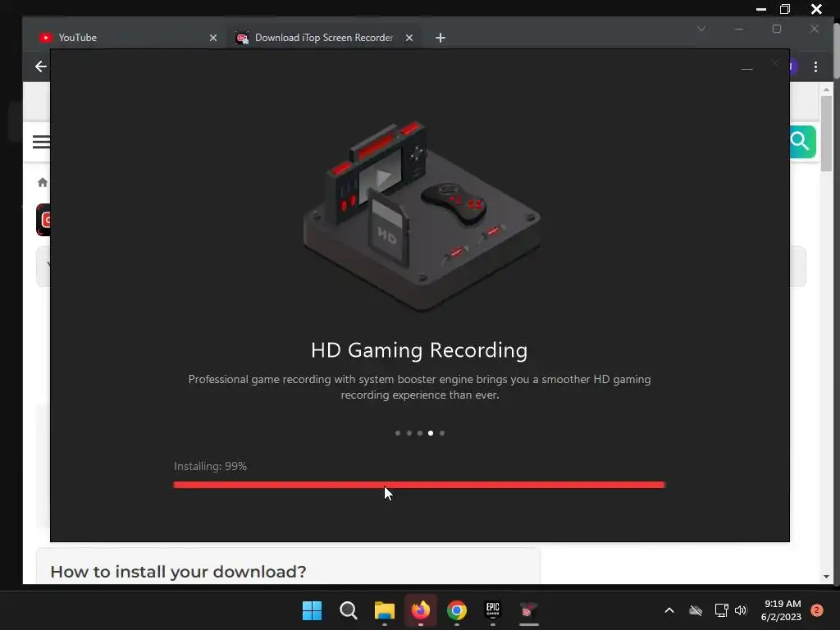Close the YouTube tab
This screenshot has width=840, height=630.
pyautogui.click(x=213, y=38)
